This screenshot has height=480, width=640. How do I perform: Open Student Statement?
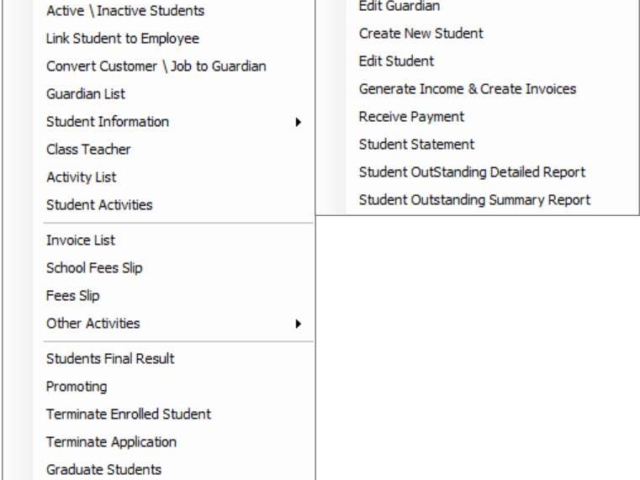(x=416, y=144)
